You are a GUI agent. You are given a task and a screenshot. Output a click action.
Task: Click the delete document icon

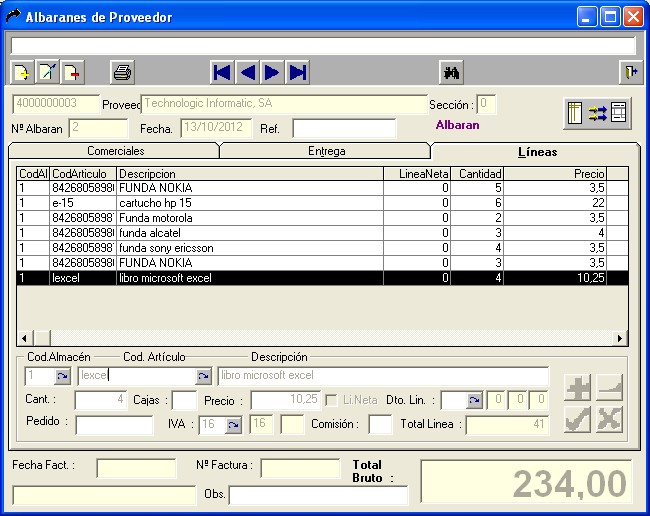[x=73, y=73]
